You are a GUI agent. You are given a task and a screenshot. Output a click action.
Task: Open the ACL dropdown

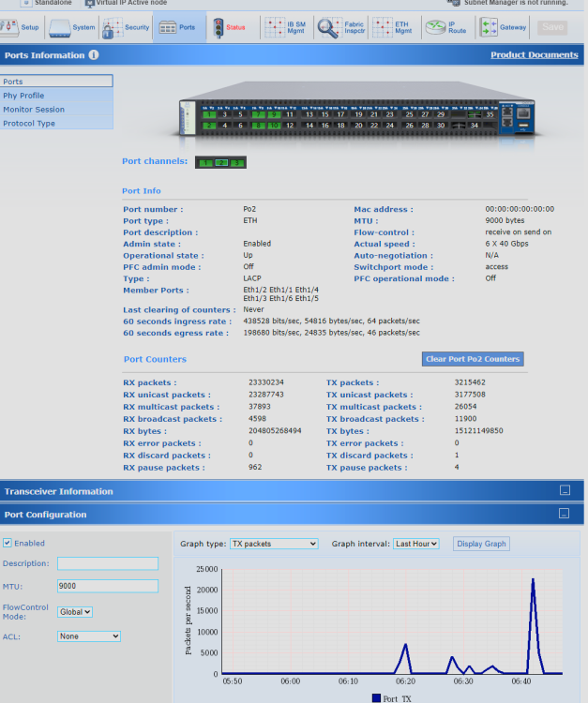click(89, 636)
